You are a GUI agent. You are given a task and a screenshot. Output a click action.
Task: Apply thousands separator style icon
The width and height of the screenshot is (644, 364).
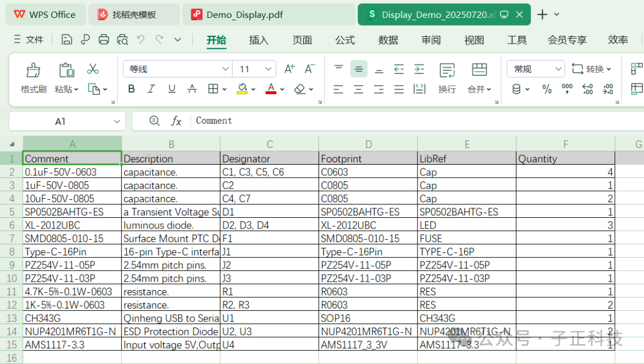click(567, 89)
